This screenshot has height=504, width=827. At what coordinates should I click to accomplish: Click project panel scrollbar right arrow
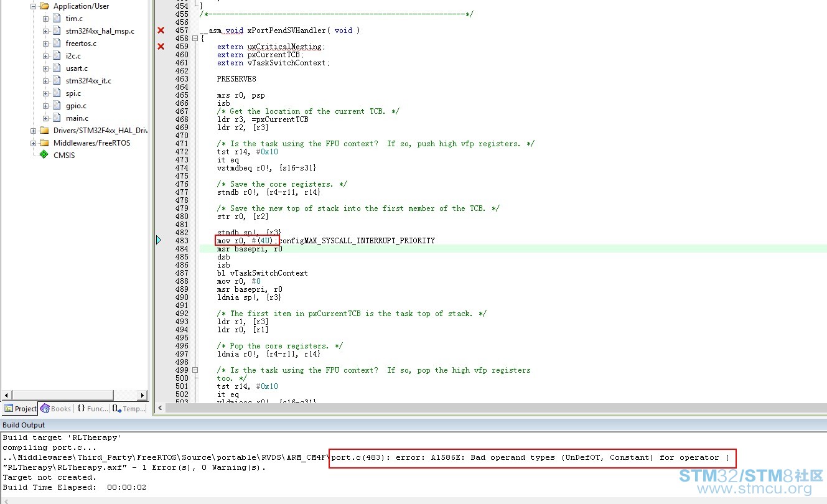click(142, 395)
